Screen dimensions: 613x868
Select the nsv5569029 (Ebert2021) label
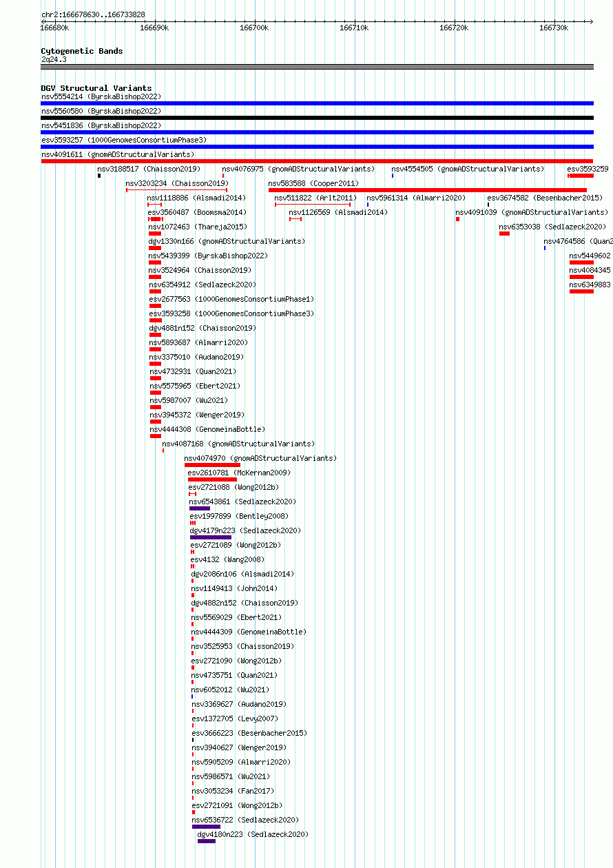click(236, 617)
